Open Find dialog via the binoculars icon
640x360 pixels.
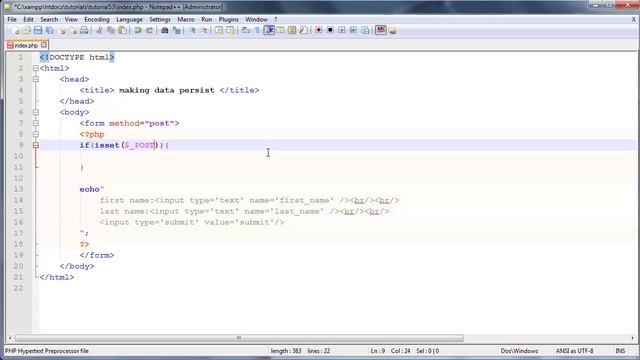[164, 30]
